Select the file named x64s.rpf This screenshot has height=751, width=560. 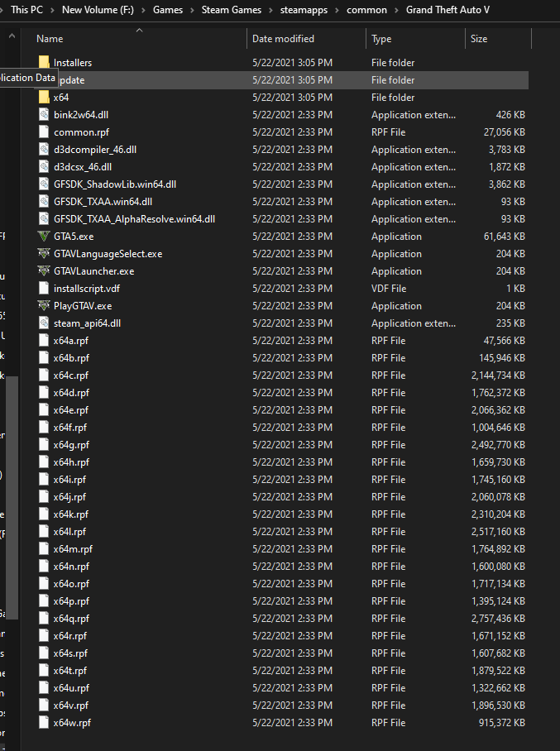70,653
